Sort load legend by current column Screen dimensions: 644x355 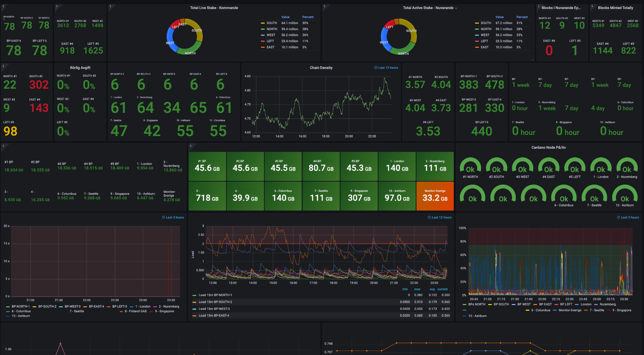(x=442, y=289)
